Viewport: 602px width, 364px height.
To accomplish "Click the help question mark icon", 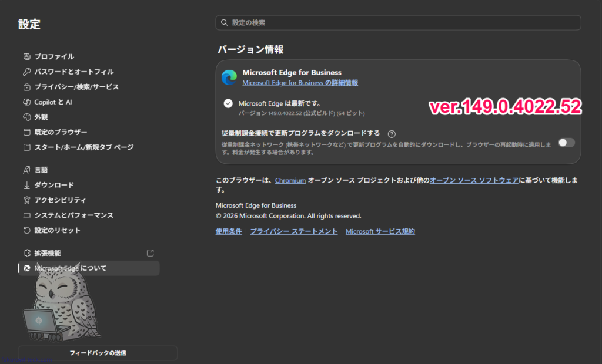I will coord(391,134).
